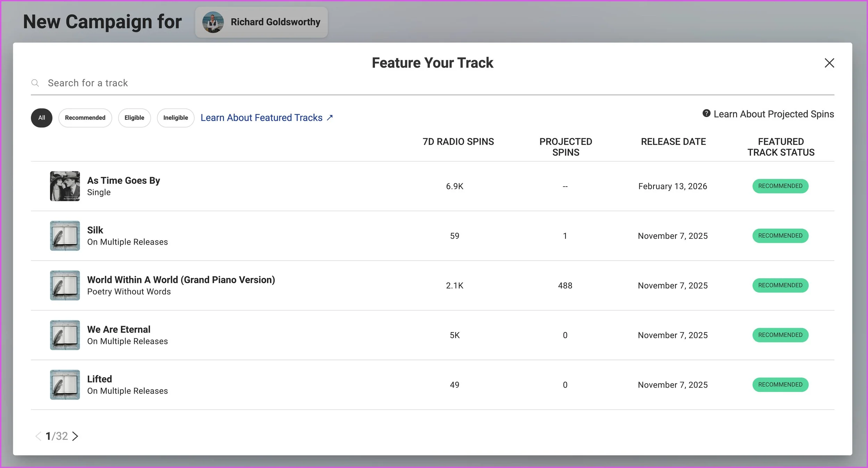Click the search magnifier icon
868x468 pixels.
[x=35, y=83]
